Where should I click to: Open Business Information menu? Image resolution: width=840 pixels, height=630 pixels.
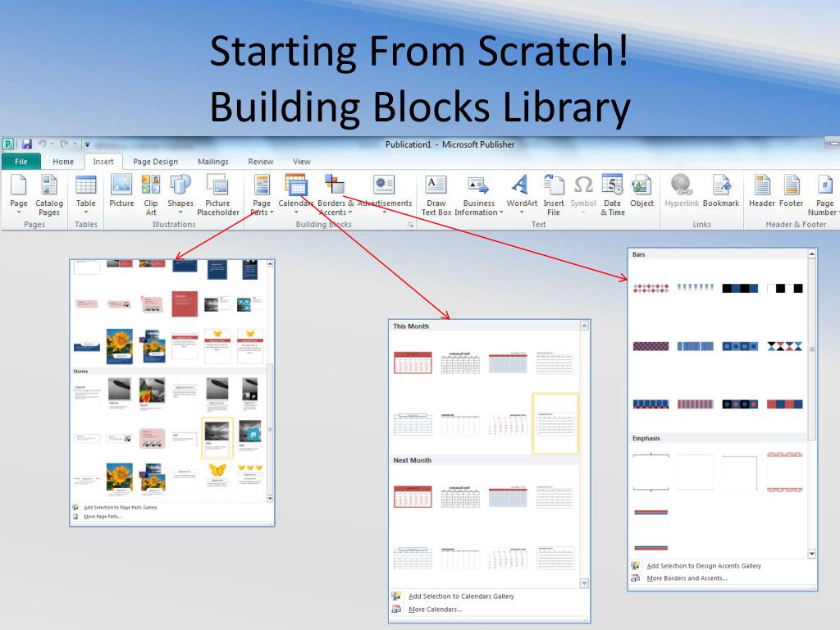tap(479, 194)
